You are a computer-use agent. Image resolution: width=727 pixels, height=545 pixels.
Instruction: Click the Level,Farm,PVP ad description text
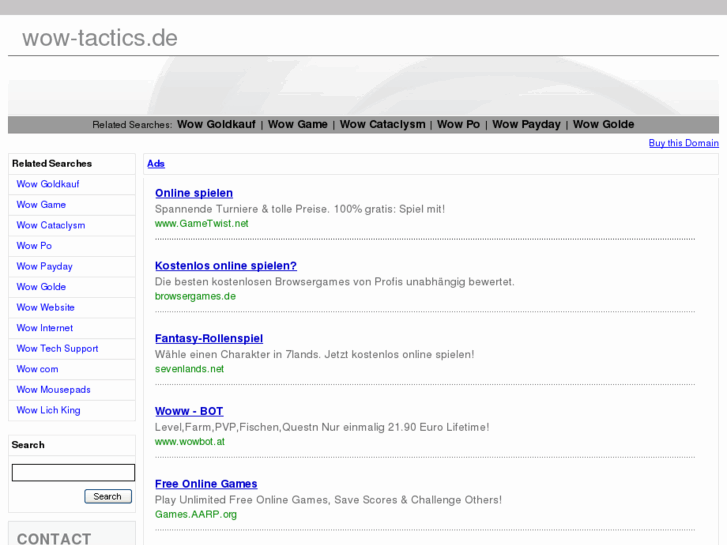(322, 427)
